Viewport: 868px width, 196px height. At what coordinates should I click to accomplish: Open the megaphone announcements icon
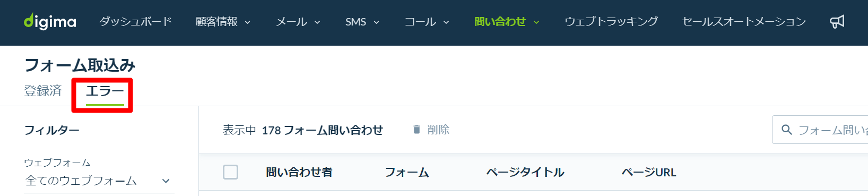coord(837,22)
